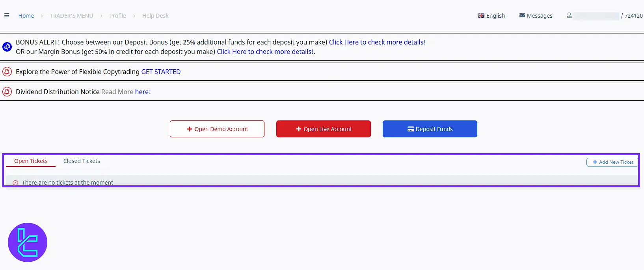Viewport: 644px width, 270px height.
Task: Click the Messages envelope icon
Action: coord(522,16)
